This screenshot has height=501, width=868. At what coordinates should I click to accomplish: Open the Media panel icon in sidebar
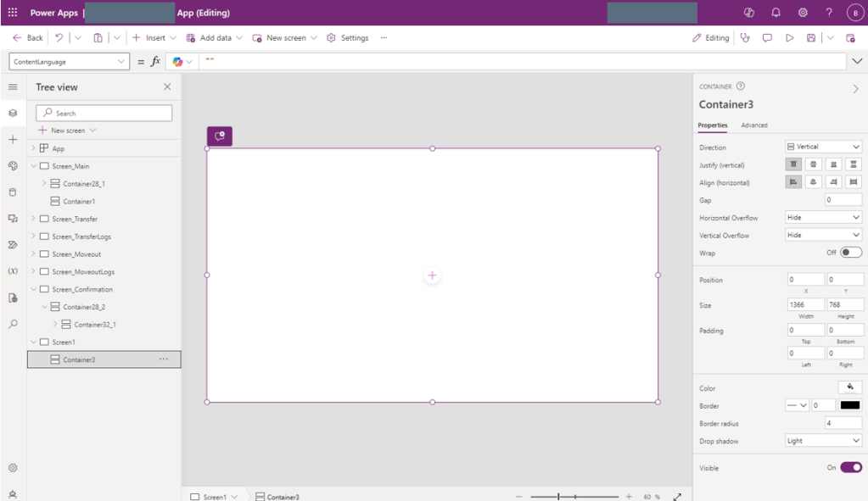(x=13, y=219)
